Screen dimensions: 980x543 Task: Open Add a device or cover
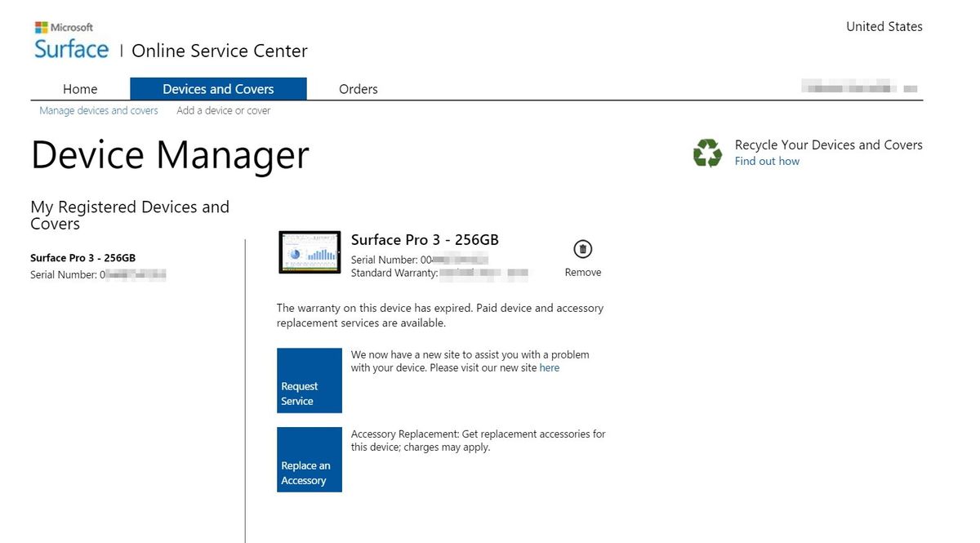[223, 110]
